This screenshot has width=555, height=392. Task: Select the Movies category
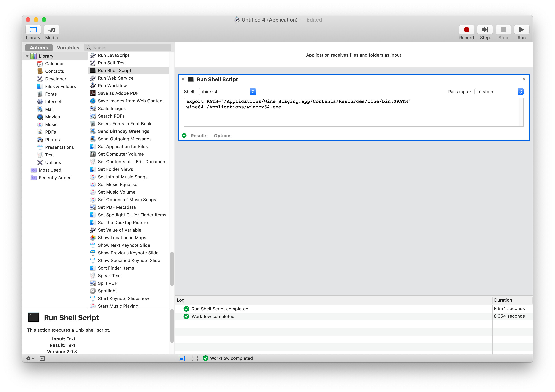(x=52, y=117)
